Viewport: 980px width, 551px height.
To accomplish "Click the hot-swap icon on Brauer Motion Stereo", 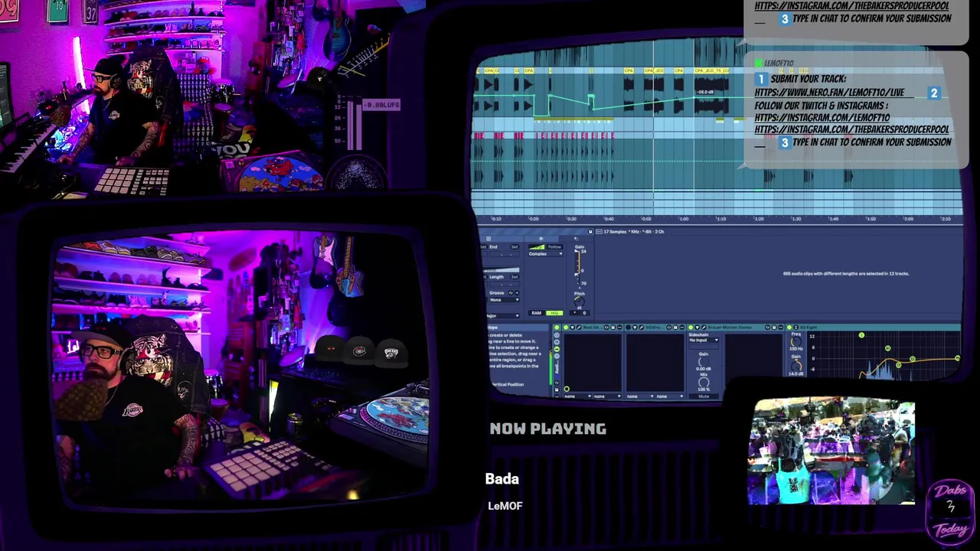I will (767, 327).
